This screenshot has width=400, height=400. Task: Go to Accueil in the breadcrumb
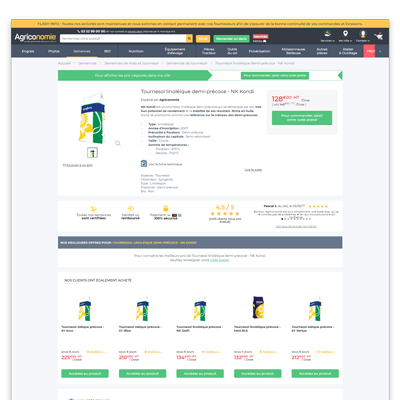(64, 63)
